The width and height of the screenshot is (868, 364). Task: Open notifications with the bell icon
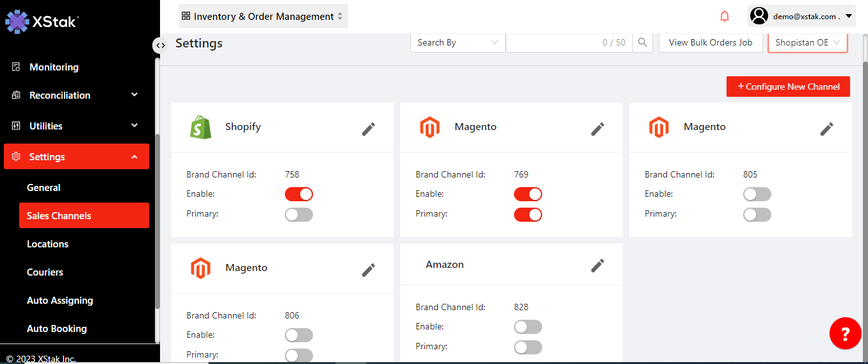point(725,17)
